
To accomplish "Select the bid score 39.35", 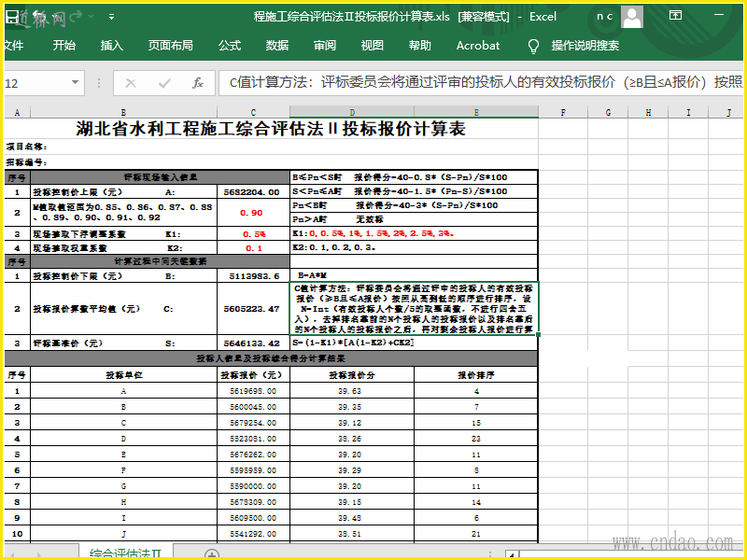I will [352, 407].
